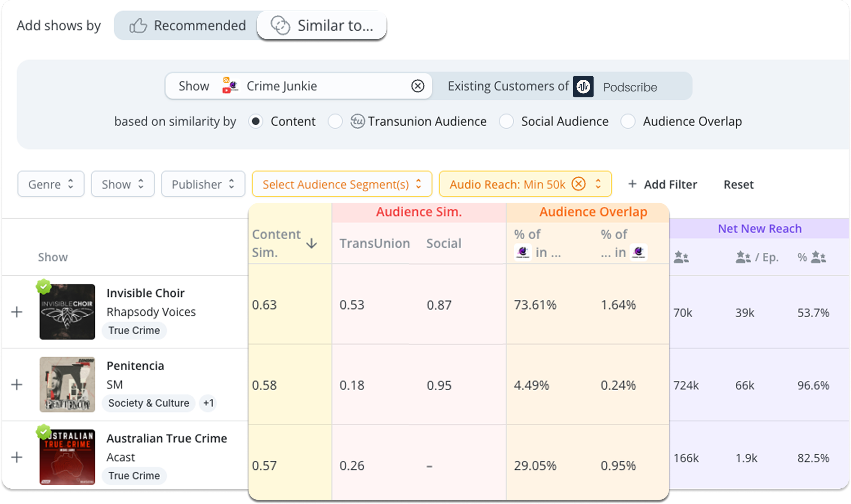The width and height of the screenshot is (851, 504).
Task: Click Net New Reach audience icon column
Action: click(681, 257)
